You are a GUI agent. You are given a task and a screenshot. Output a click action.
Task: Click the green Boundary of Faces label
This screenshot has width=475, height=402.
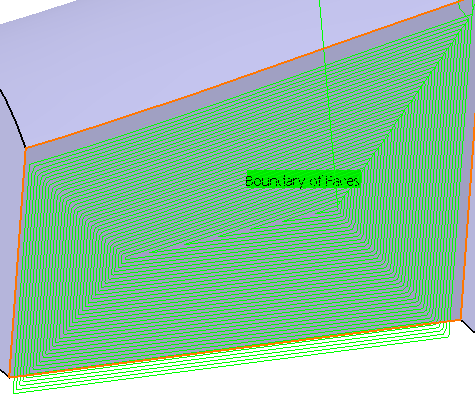[x=303, y=180]
